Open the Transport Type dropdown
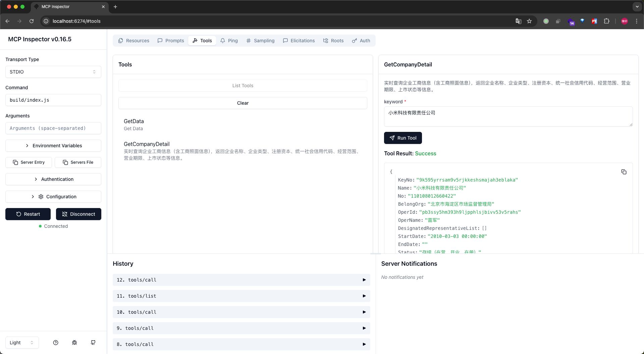 click(53, 72)
